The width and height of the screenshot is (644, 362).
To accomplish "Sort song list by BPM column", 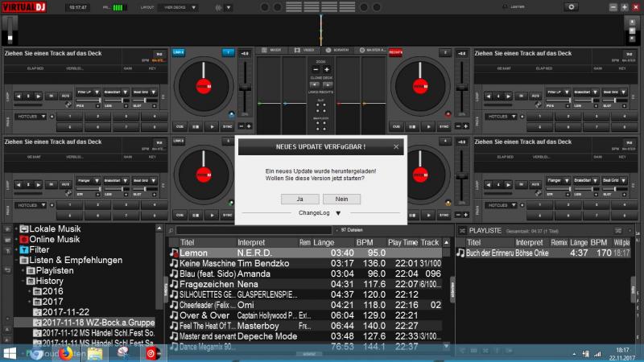I will [365, 243].
